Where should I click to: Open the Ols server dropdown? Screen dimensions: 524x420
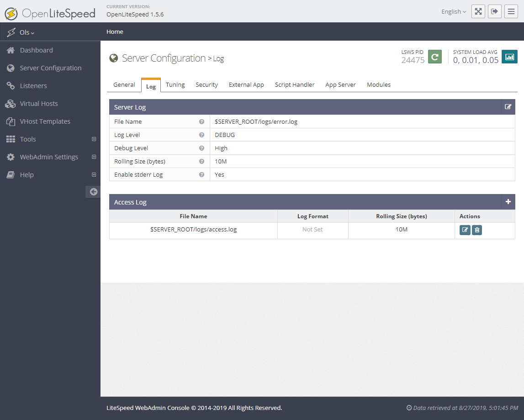(x=27, y=32)
